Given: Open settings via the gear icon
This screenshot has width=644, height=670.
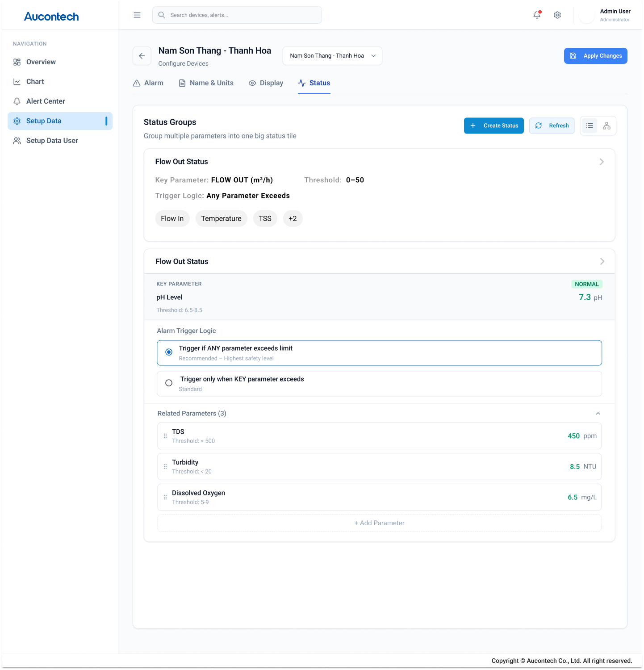Looking at the screenshot, I should click(x=557, y=15).
